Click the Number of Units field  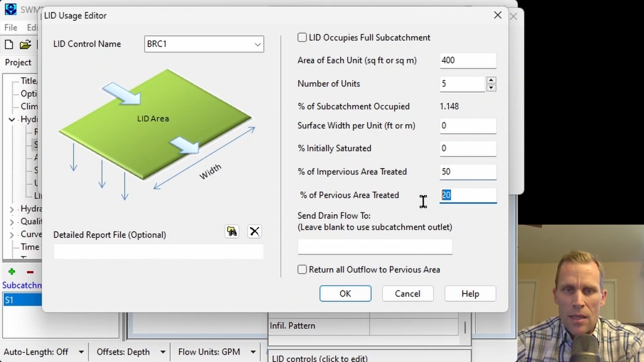[462, 84]
